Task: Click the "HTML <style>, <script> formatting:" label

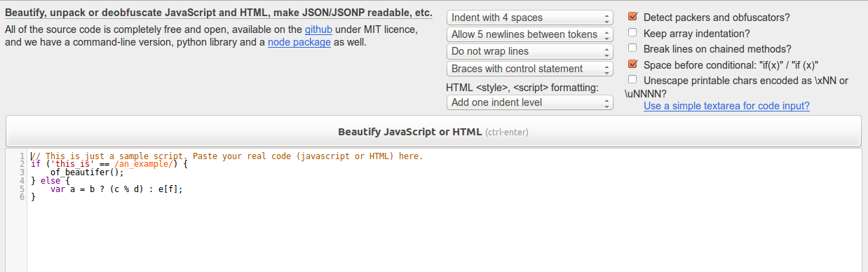Action: coord(522,88)
